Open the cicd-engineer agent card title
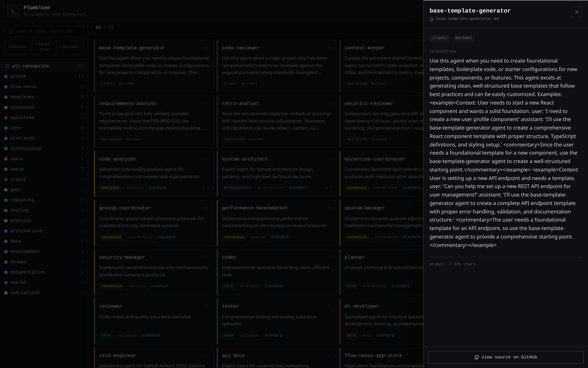This screenshot has height=368, width=588. [x=118, y=356]
